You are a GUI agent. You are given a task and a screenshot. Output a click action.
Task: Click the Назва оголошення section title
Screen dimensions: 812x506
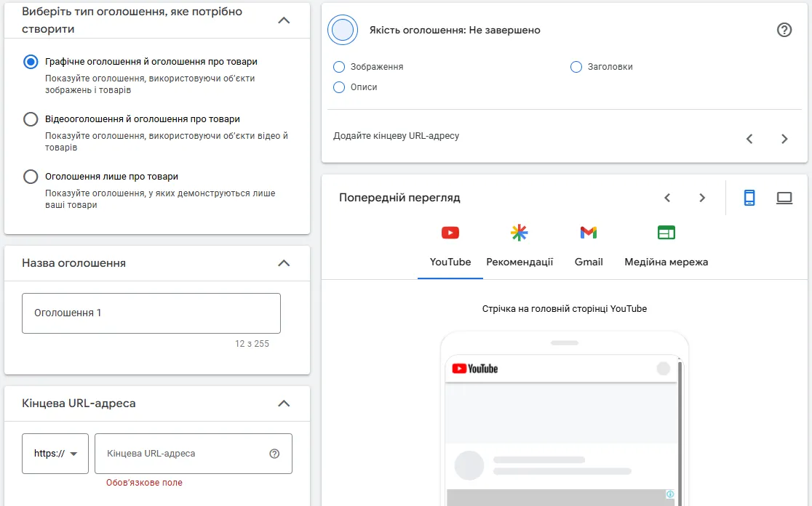point(73,263)
